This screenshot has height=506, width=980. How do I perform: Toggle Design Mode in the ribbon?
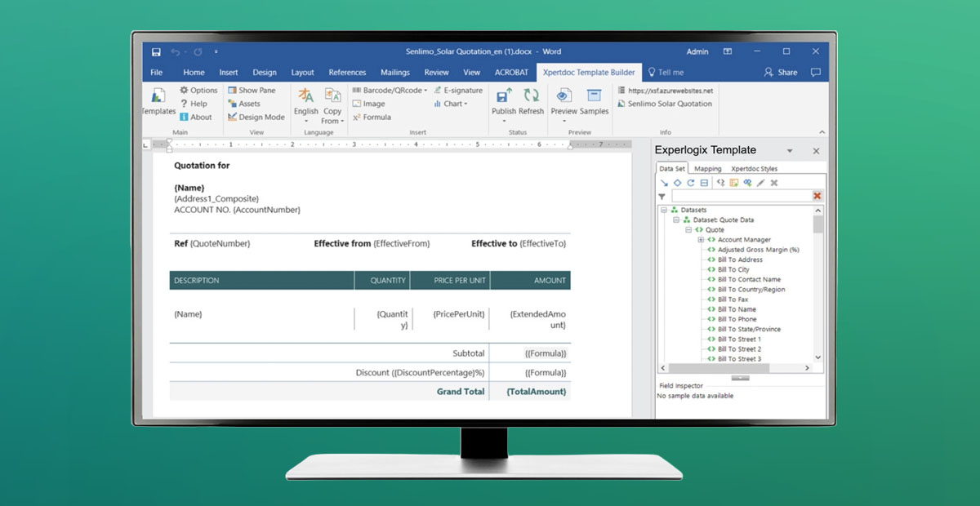pos(256,117)
